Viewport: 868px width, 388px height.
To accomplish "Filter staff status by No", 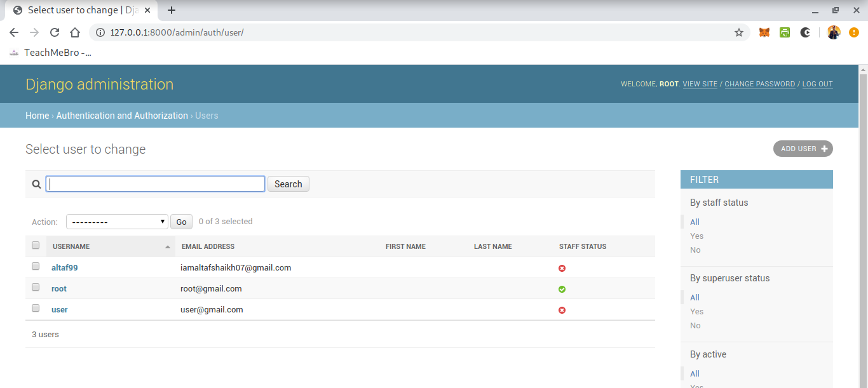I will pos(695,250).
